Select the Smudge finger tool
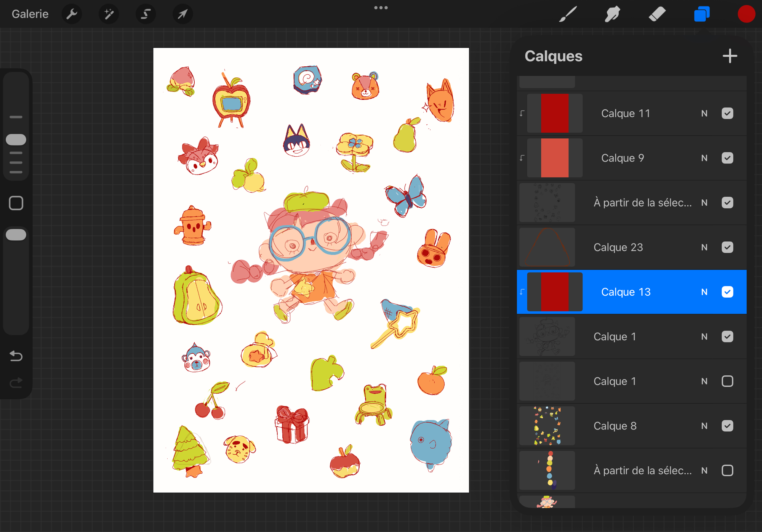Screen dimensions: 762x532 point(612,14)
